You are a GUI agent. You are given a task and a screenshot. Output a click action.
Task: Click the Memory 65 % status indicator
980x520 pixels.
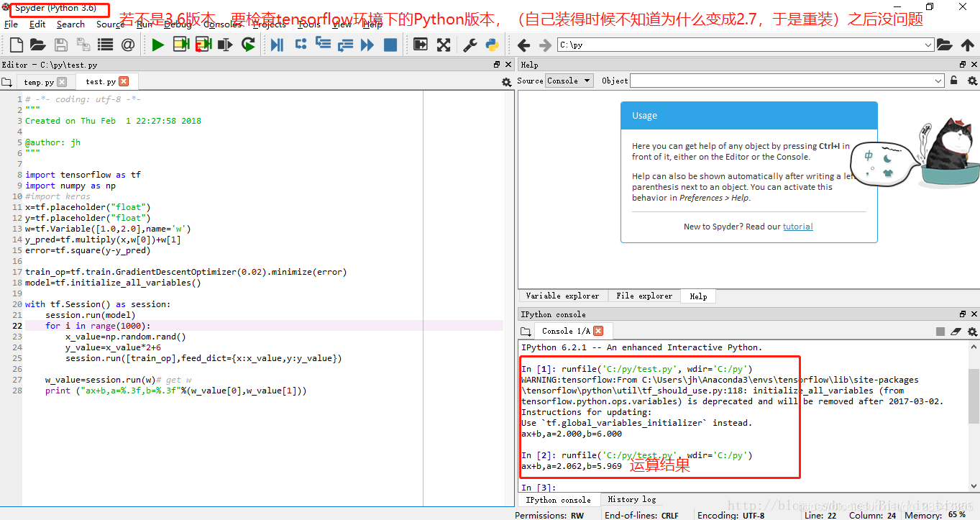[x=935, y=515]
